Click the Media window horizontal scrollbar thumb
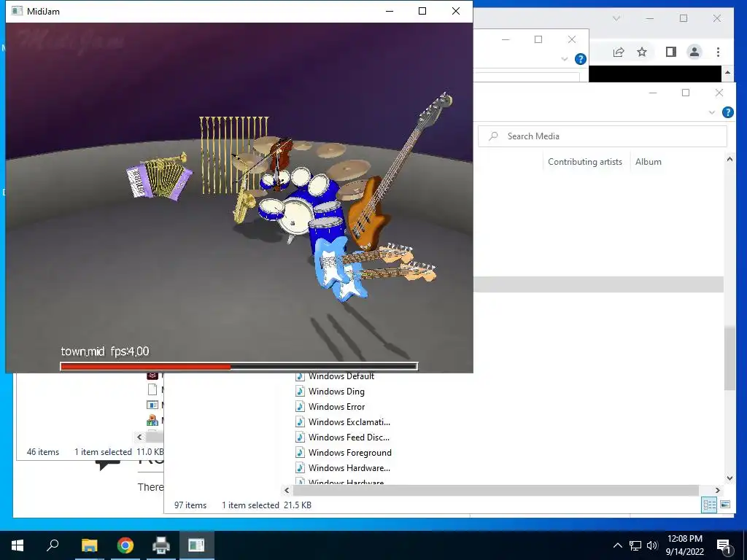Viewport: 747px width, 560px height. (495, 490)
